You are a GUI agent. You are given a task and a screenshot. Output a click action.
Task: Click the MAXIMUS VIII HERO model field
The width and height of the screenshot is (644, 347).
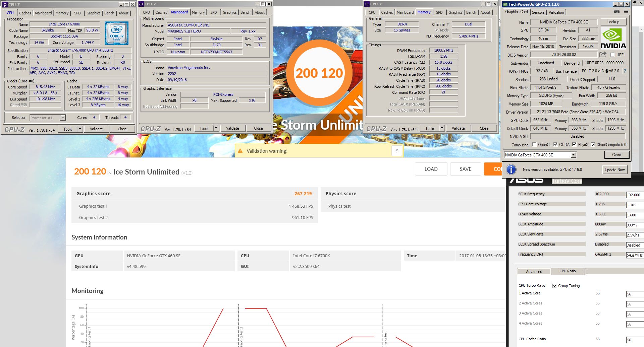[x=198, y=31]
